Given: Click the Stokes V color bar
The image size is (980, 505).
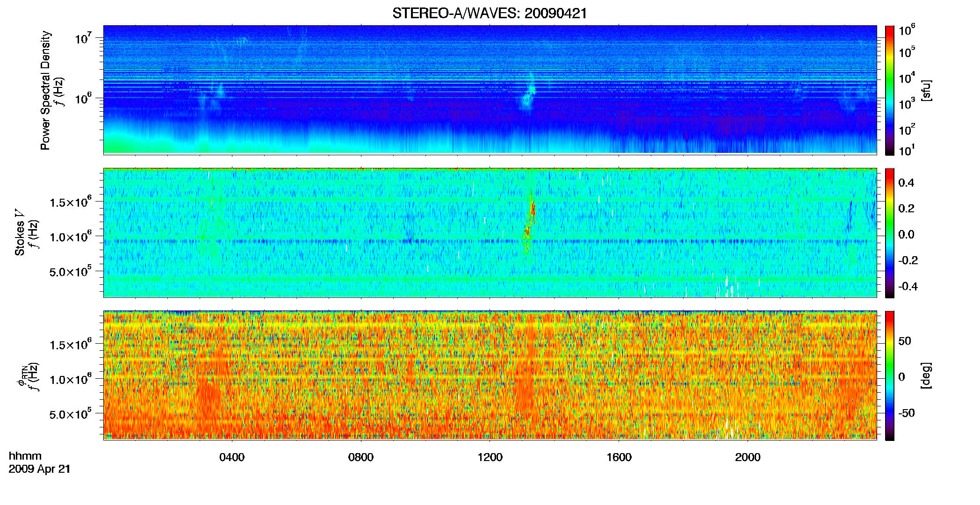Looking at the screenshot, I should (890, 233).
